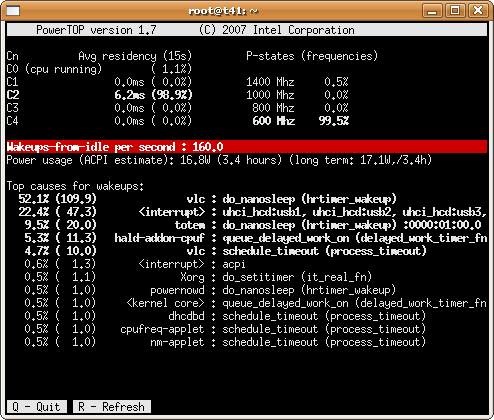Select the Xorg do_setitimer row
Screen dimensions: 494x420
pos(198,277)
